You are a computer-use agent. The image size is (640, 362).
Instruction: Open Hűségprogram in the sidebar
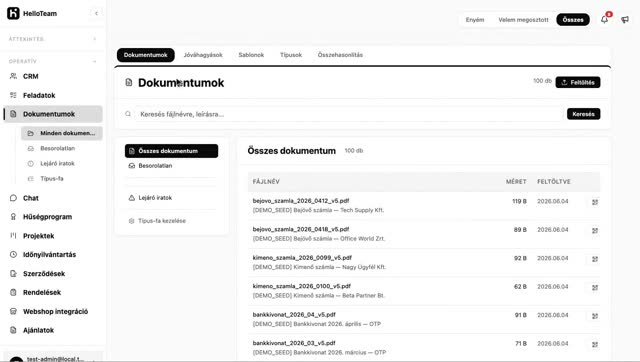coord(53,217)
